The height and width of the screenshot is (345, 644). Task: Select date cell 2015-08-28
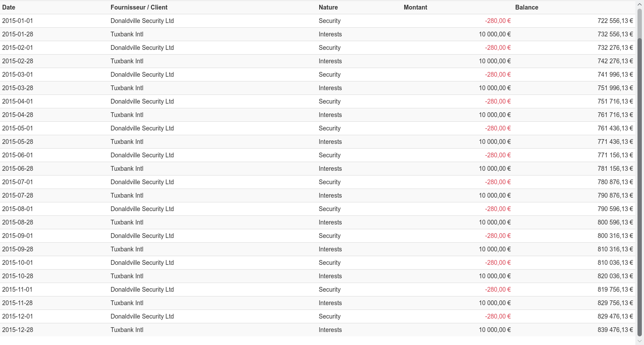coord(17,222)
